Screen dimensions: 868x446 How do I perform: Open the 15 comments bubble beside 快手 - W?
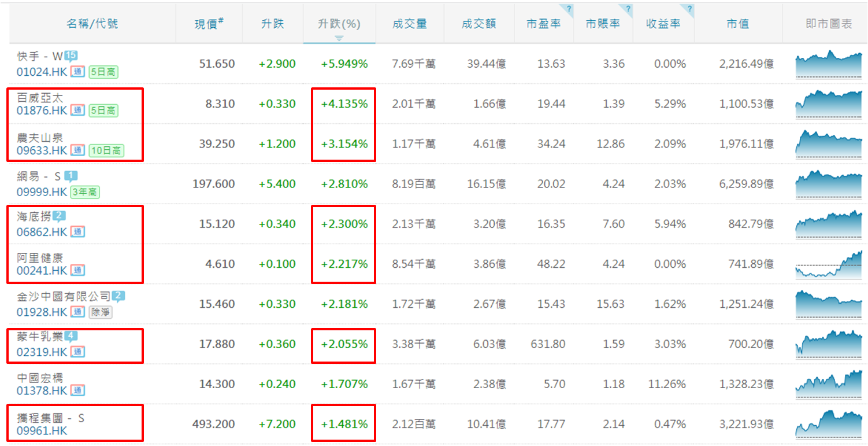tap(71, 56)
